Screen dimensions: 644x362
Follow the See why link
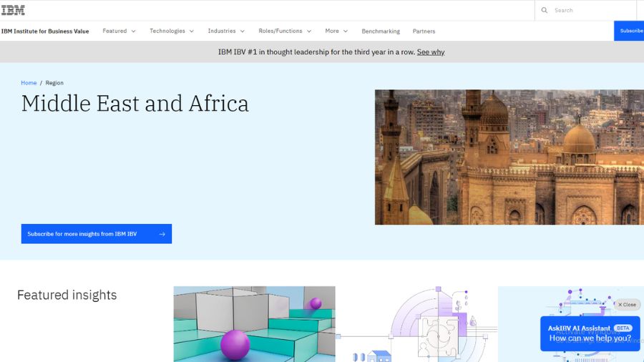pyautogui.click(x=431, y=52)
